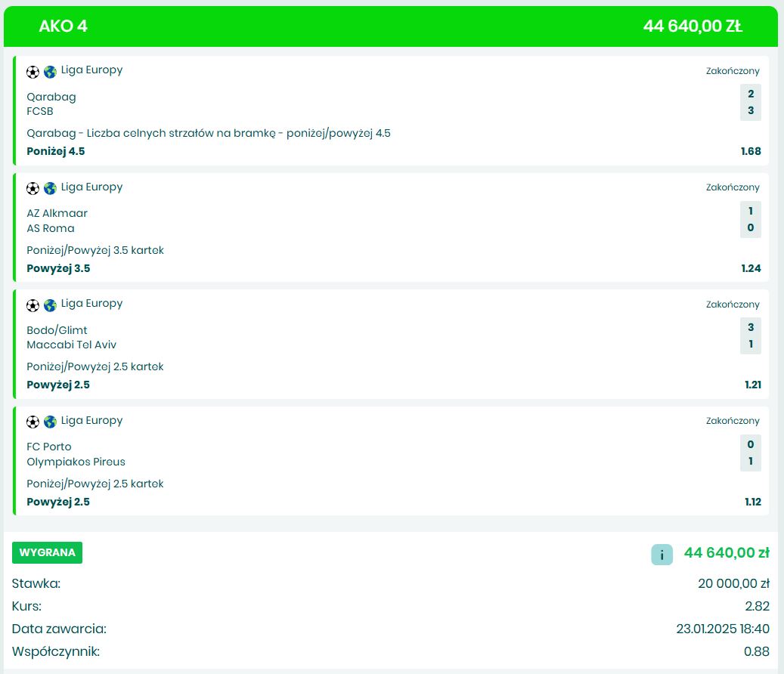Click the globe icon above Qarabag

click(50, 72)
